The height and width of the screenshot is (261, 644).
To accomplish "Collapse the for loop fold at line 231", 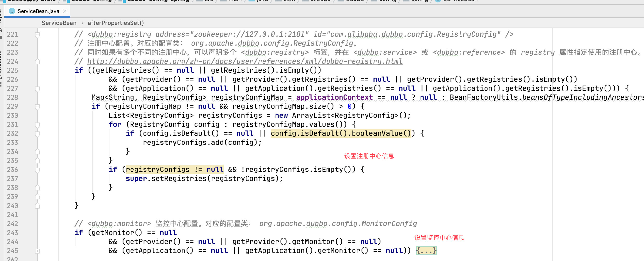I will pos(37,125).
